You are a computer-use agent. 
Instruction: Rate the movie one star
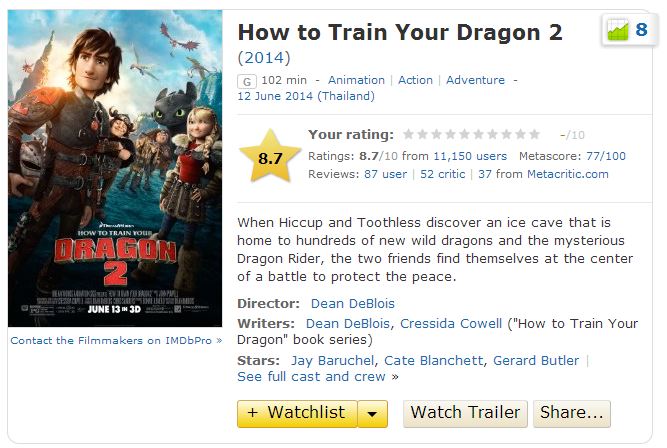pyautogui.click(x=408, y=135)
